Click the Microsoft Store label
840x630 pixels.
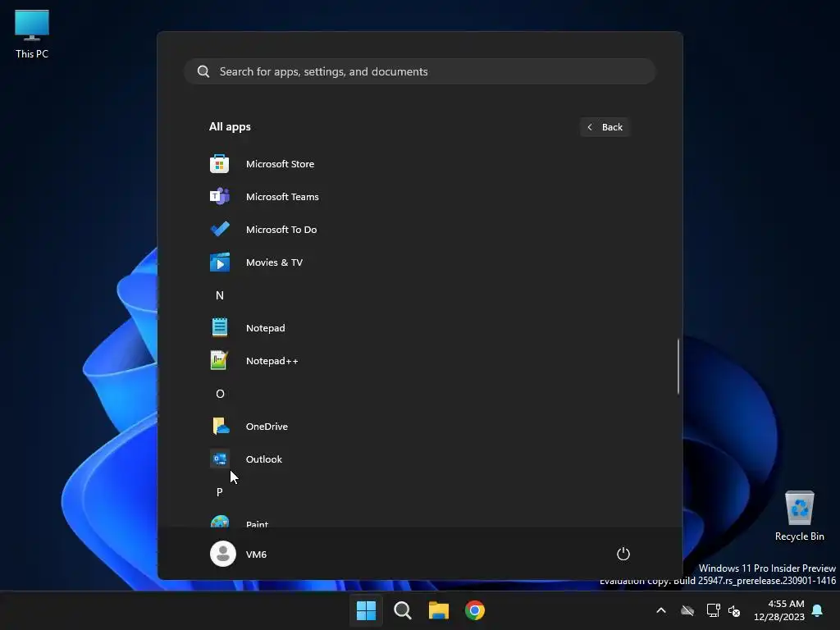click(x=281, y=164)
